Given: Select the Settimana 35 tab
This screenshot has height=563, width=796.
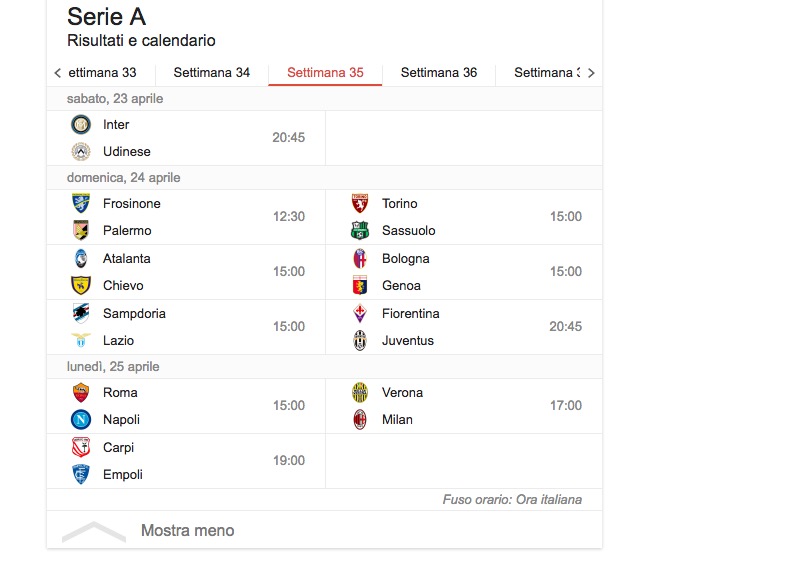Looking at the screenshot, I should click(x=325, y=73).
